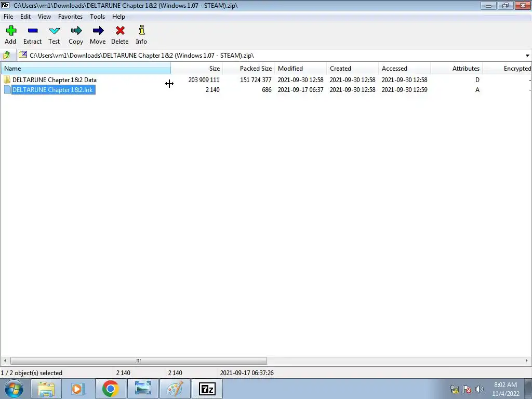Click the 2021-09-17 06:37 modified date
The width and height of the screenshot is (532, 399).
301,89
